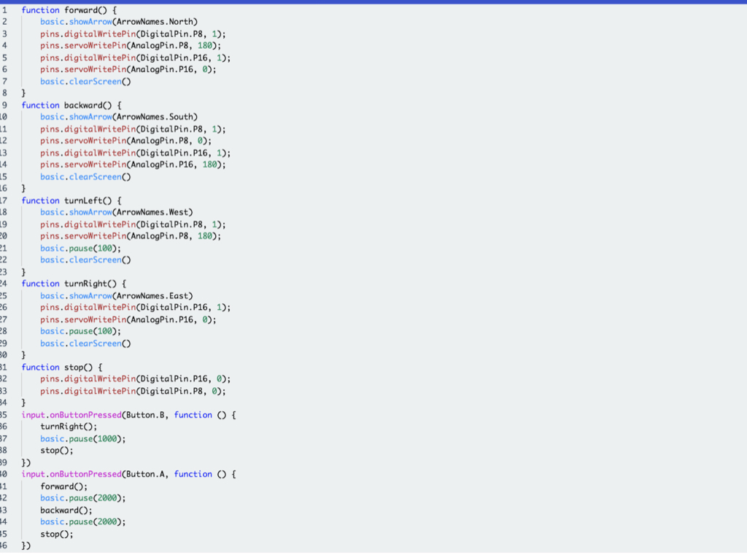The width and height of the screenshot is (747, 560).
Task: Click servoWritePin(AnalogPin.P8, 0) inside backward
Action: pyautogui.click(x=136, y=141)
